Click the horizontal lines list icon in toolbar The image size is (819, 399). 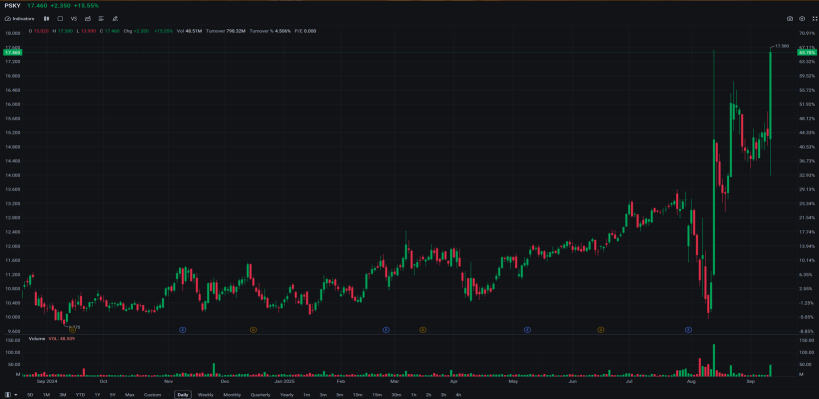(x=101, y=18)
